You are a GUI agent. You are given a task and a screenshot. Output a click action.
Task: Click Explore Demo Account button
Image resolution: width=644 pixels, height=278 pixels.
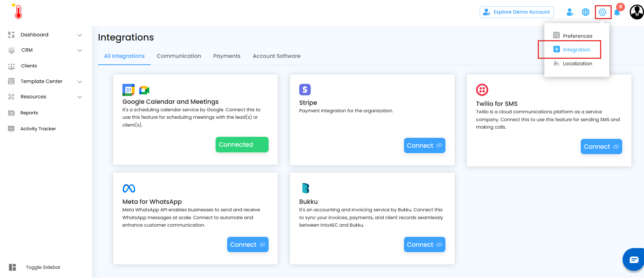tap(517, 12)
